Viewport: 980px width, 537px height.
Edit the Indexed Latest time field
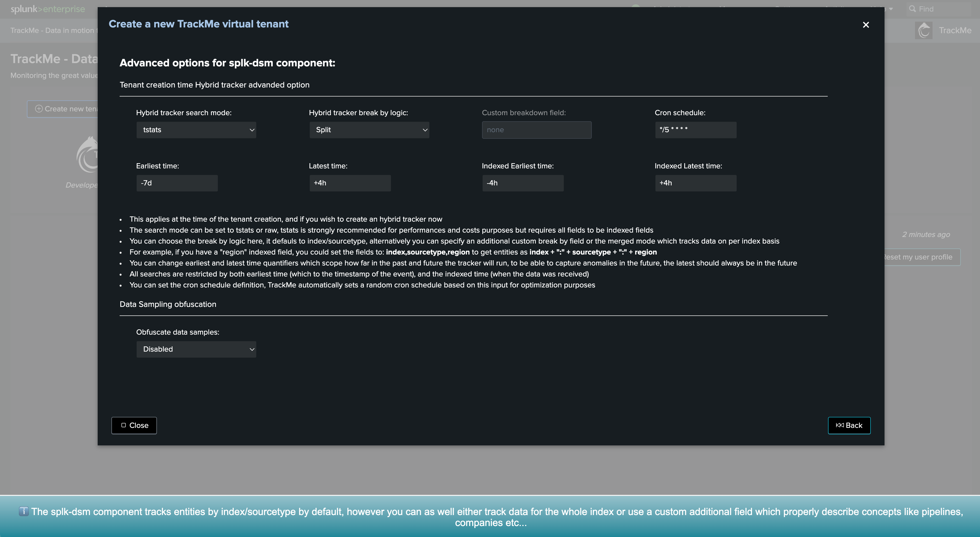(x=695, y=183)
